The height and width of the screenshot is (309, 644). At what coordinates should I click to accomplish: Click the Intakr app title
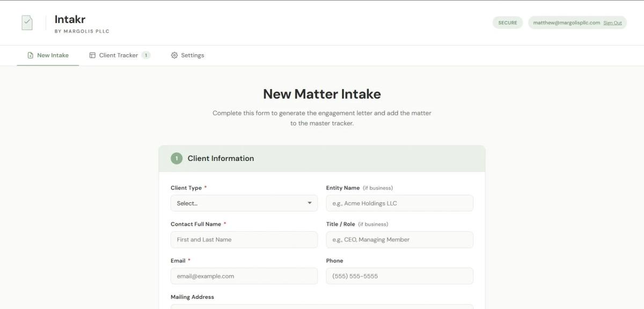(x=70, y=20)
